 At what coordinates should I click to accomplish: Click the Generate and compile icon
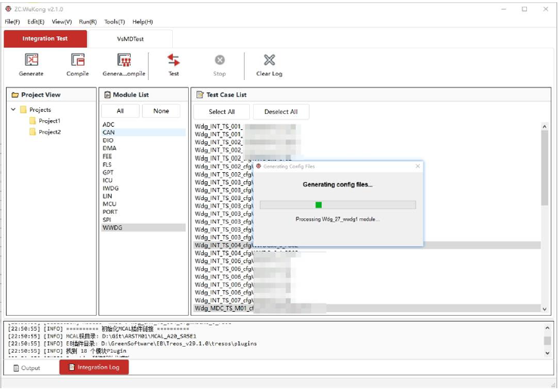124,60
